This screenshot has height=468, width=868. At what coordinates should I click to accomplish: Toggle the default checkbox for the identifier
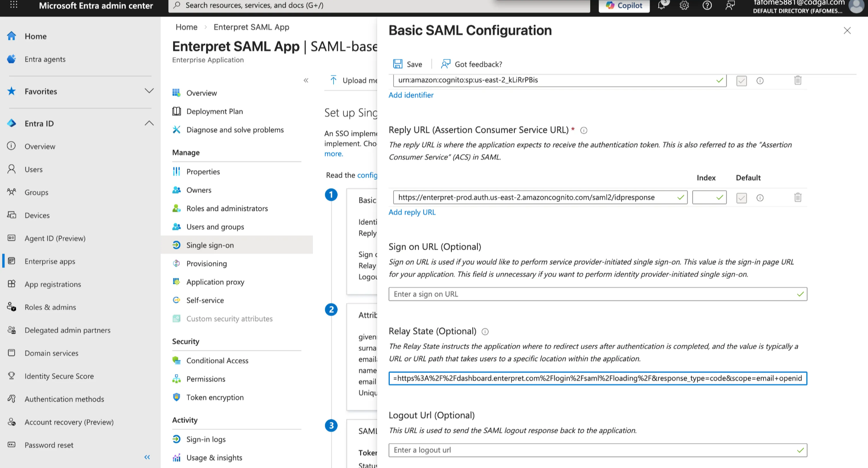pos(742,81)
